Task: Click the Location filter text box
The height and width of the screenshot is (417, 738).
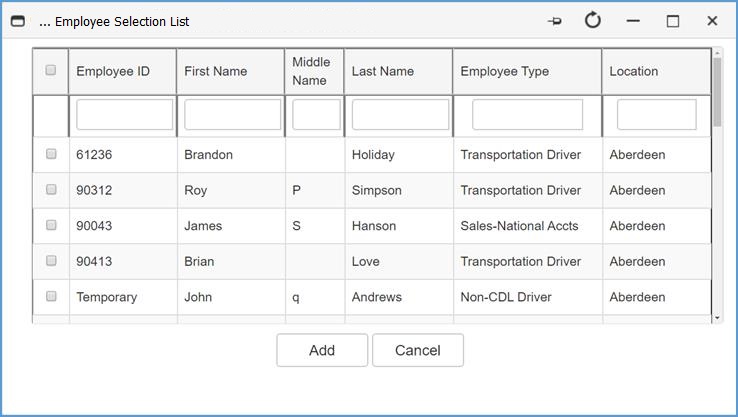Action: click(x=656, y=115)
